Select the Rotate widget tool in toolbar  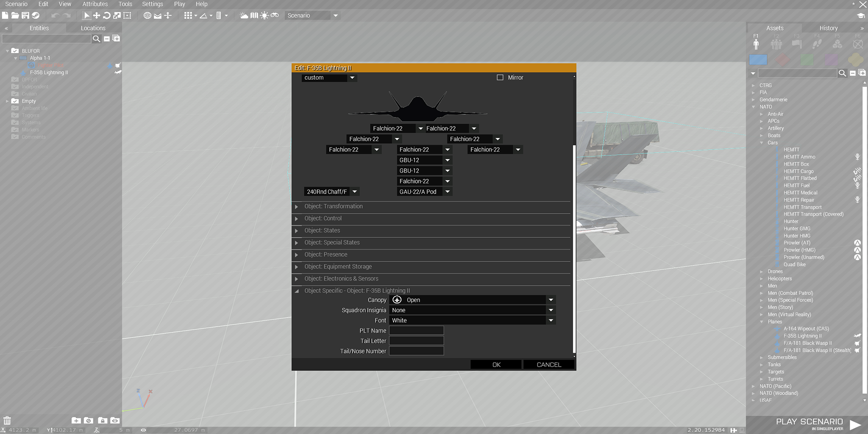point(107,16)
